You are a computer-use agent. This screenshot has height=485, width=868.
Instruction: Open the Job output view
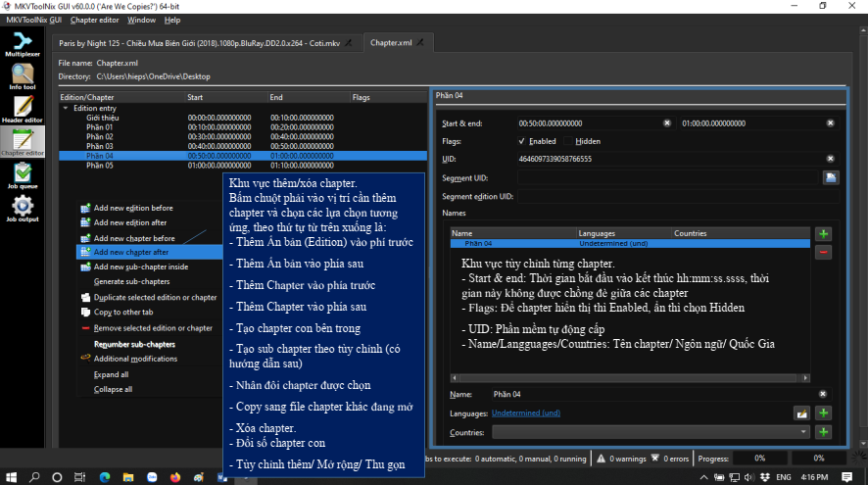[x=23, y=209]
